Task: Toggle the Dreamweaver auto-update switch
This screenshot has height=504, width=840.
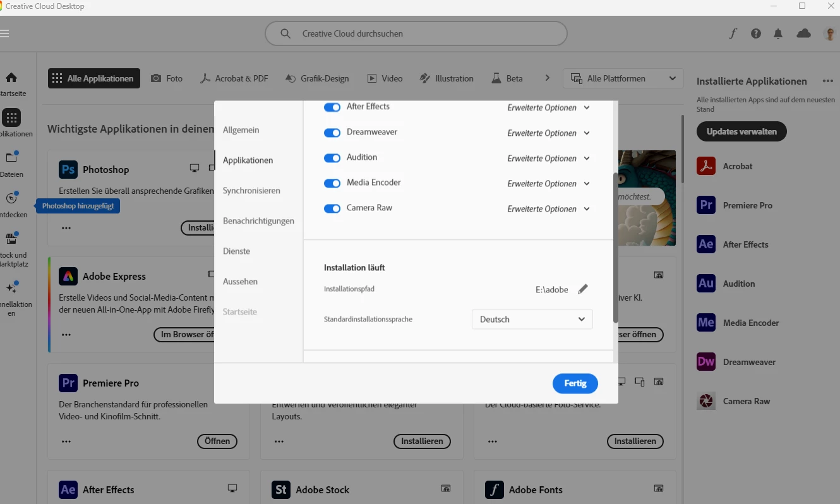Action: tap(332, 133)
